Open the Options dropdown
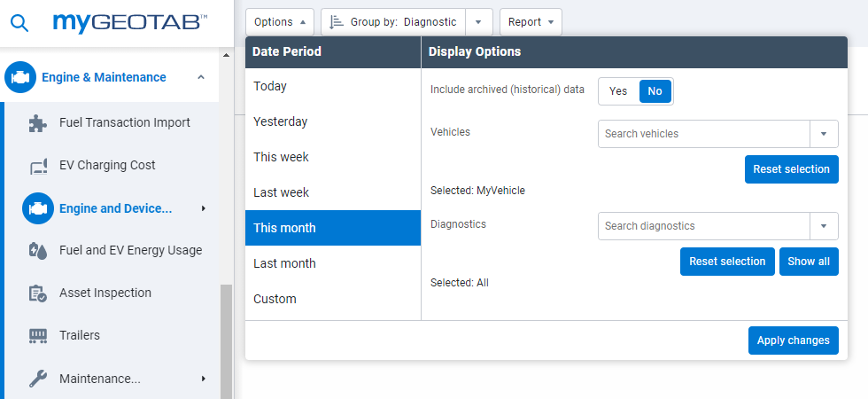Screen dimensions: 868x399 (x=280, y=22)
